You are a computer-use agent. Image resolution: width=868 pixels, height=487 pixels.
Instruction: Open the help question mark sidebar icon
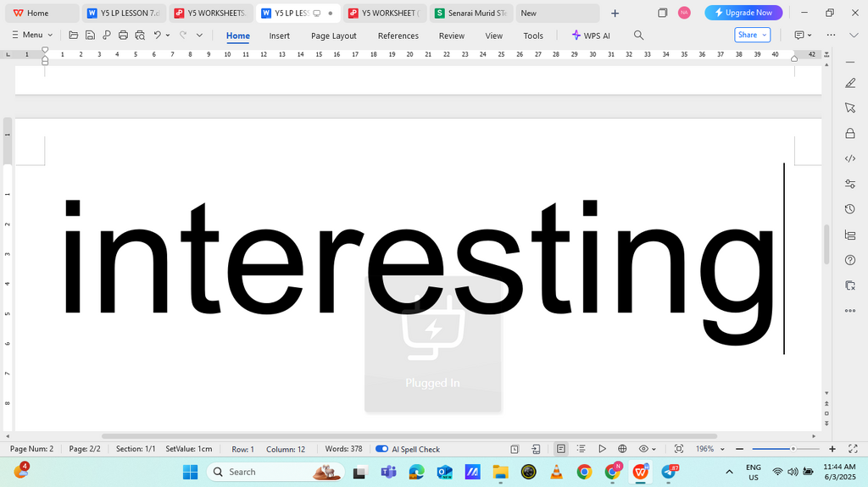coord(850,260)
